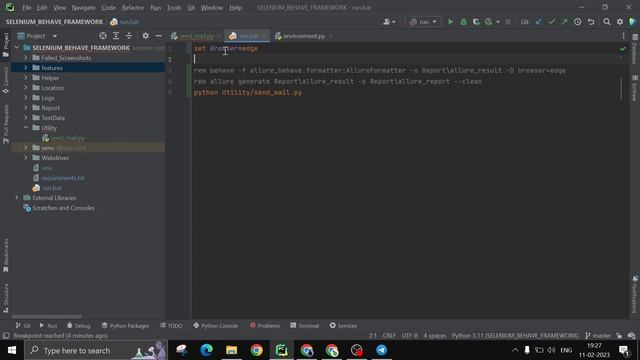Open Git history clock icon

(578, 22)
